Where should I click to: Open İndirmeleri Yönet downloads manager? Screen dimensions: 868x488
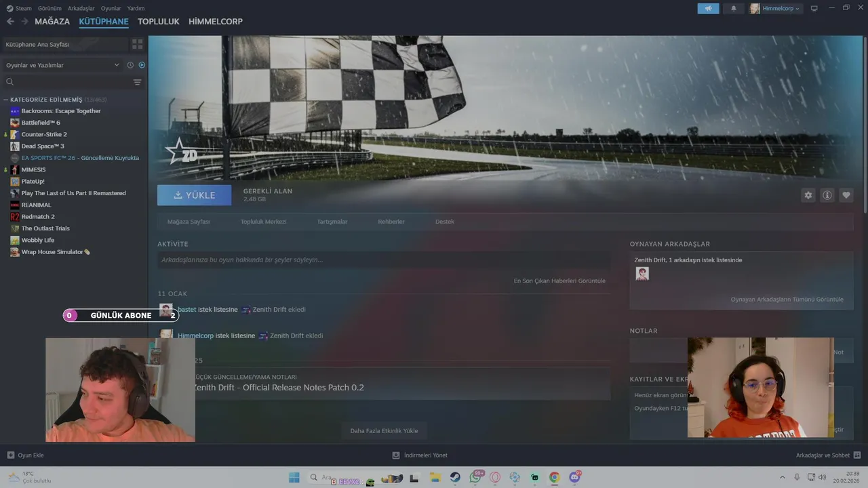[x=420, y=455]
